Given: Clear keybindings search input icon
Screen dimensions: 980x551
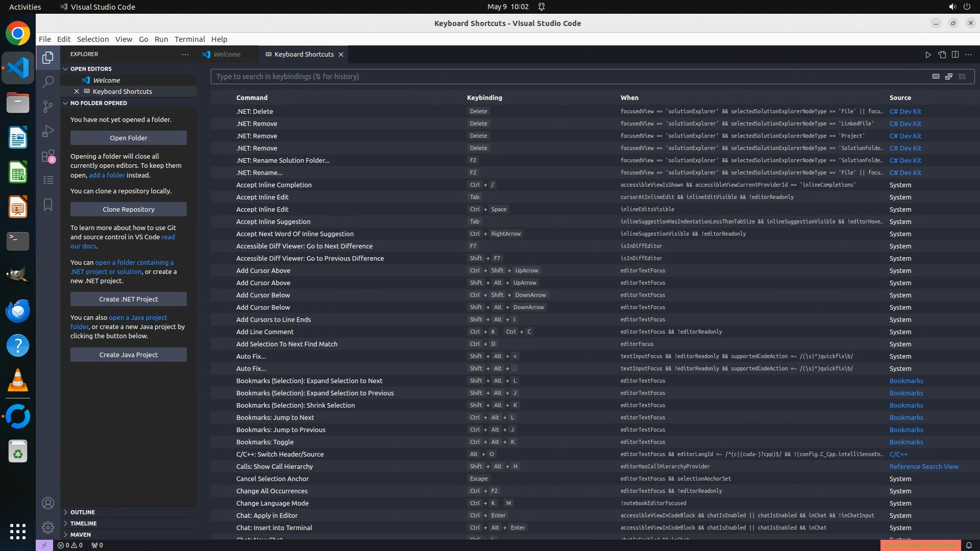Looking at the screenshot, I should (962, 77).
